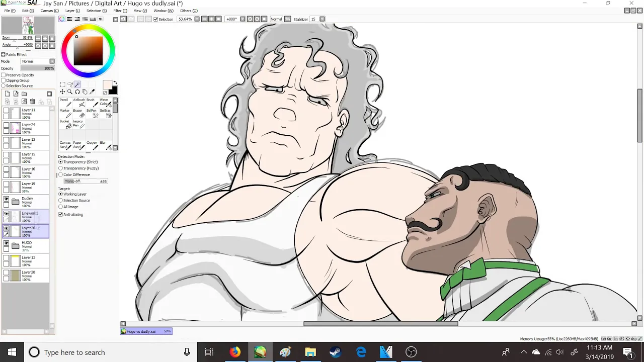Hide the HUGO folder layer
The width and height of the screenshot is (644, 362).
(6, 243)
